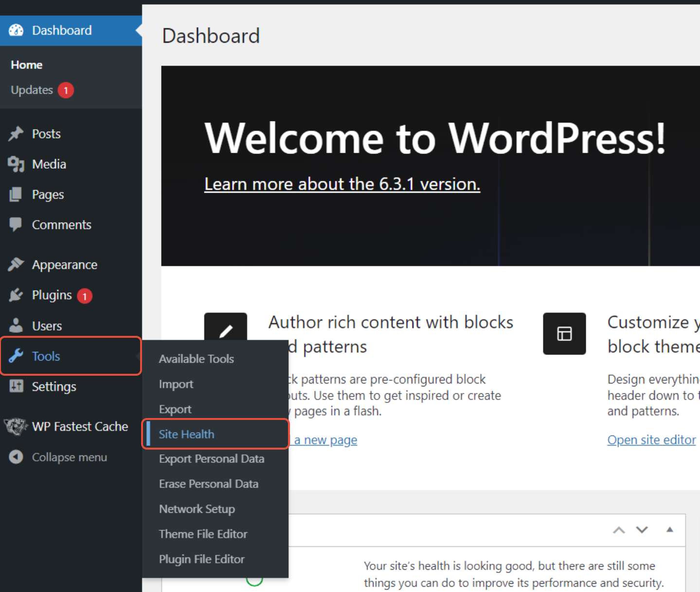Open the Users menu

click(47, 326)
